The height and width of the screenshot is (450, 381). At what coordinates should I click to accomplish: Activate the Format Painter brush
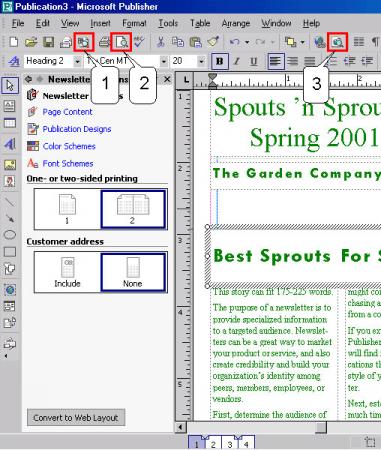[213, 42]
